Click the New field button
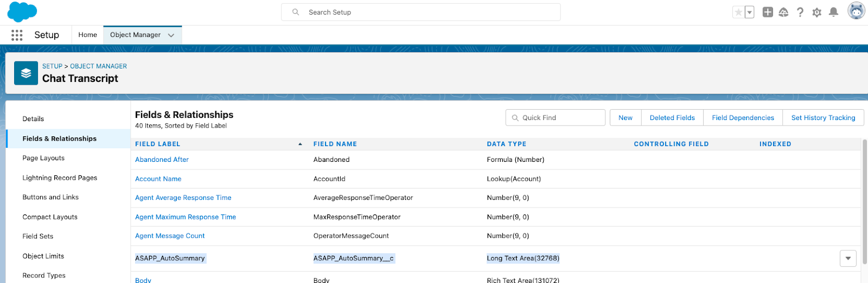The height and width of the screenshot is (283, 868). pyautogui.click(x=626, y=118)
